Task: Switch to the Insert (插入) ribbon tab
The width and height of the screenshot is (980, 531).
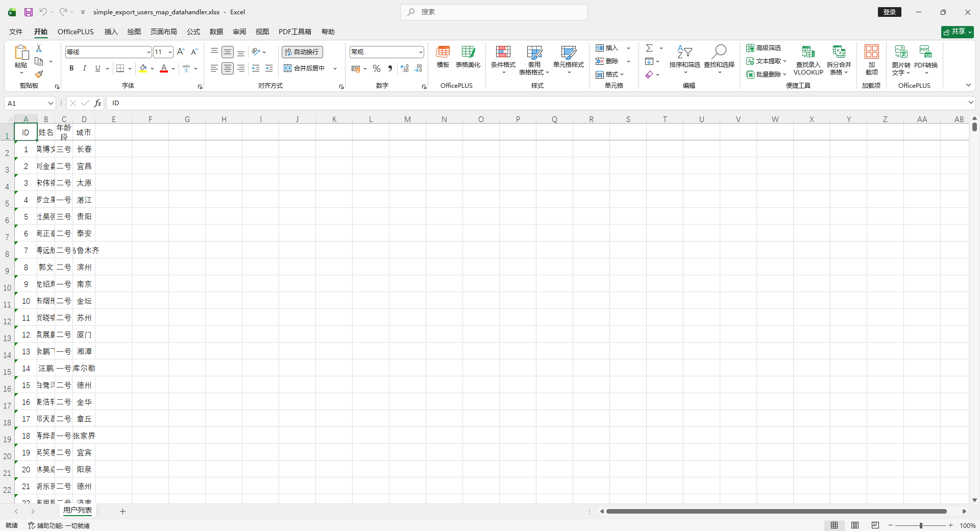Action: [x=111, y=32]
